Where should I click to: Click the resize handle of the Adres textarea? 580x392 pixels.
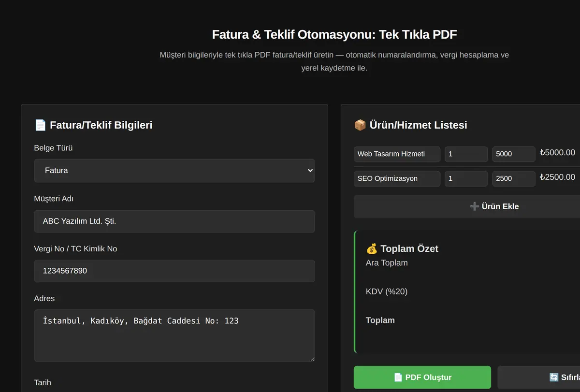click(312, 358)
